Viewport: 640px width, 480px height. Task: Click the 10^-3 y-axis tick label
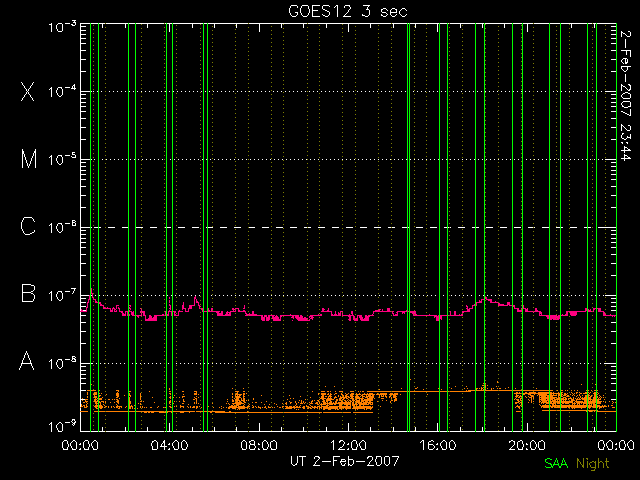click(62, 27)
